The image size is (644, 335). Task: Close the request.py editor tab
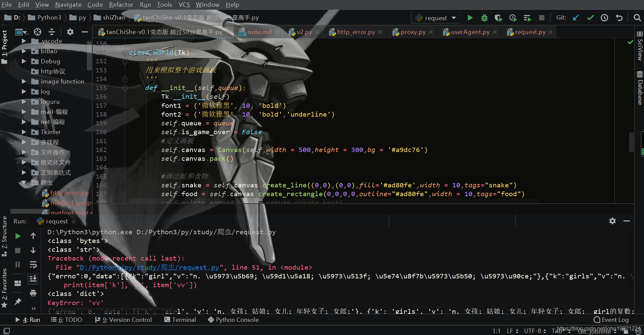pyautogui.click(x=551, y=32)
